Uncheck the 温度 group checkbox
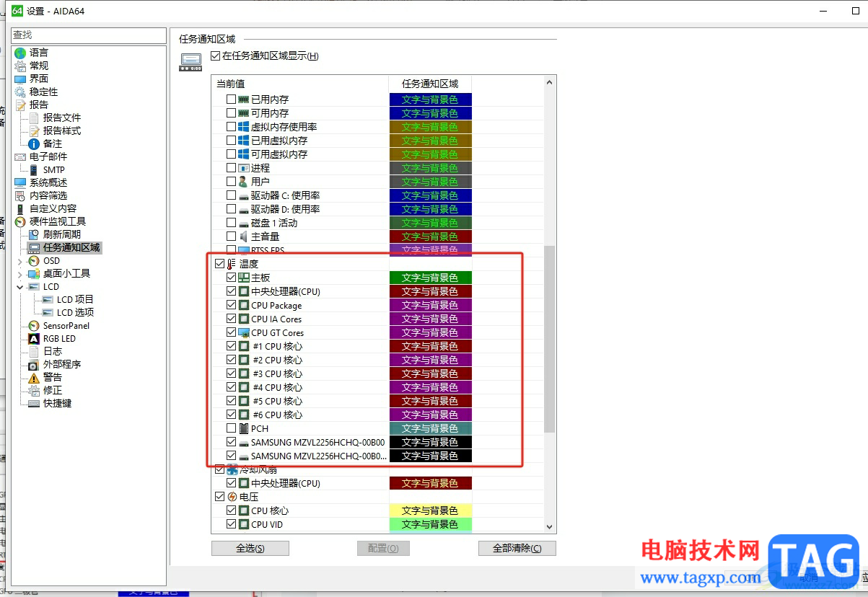 coord(219,264)
